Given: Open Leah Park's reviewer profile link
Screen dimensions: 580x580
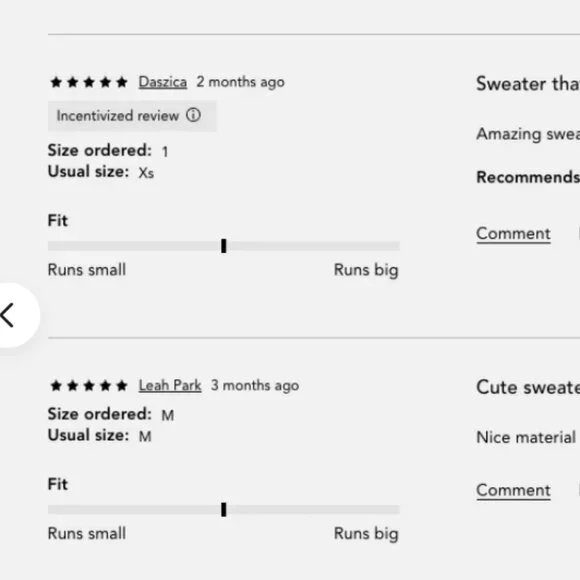Looking at the screenshot, I should tap(170, 385).
